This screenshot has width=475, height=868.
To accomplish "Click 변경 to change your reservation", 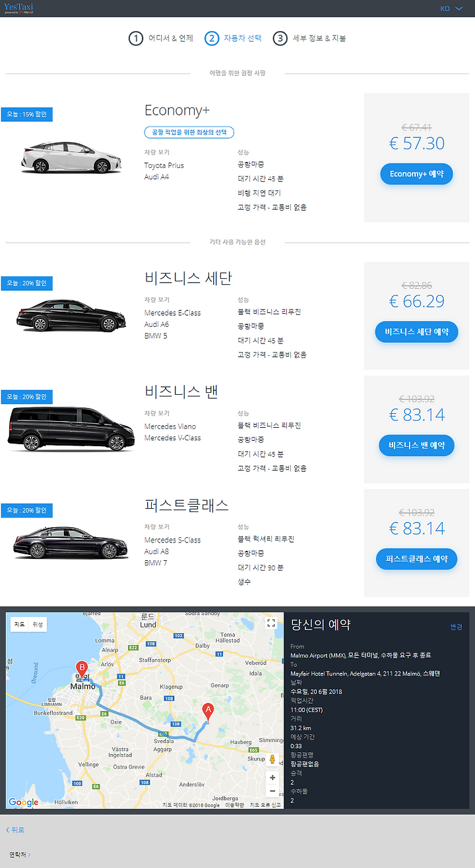I will pos(457,627).
